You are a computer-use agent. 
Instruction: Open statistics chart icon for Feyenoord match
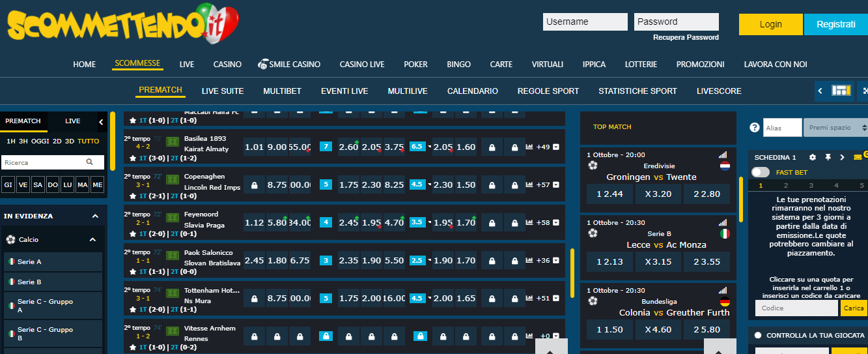click(529, 222)
